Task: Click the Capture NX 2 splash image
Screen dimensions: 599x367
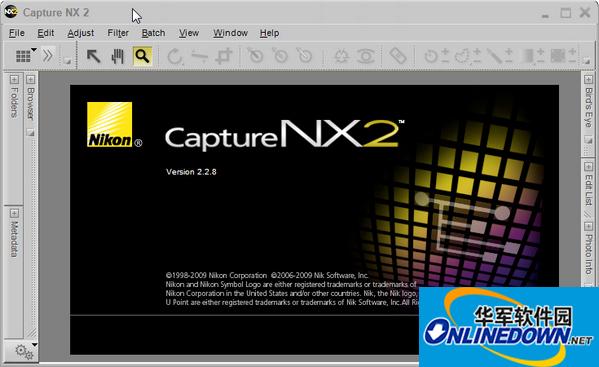Action: point(314,220)
